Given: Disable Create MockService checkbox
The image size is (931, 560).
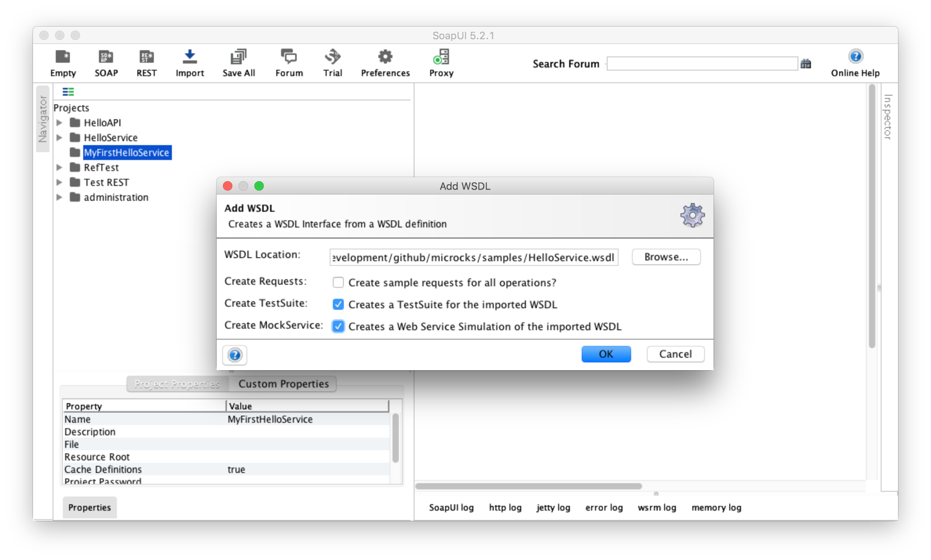Looking at the screenshot, I should [x=338, y=326].
